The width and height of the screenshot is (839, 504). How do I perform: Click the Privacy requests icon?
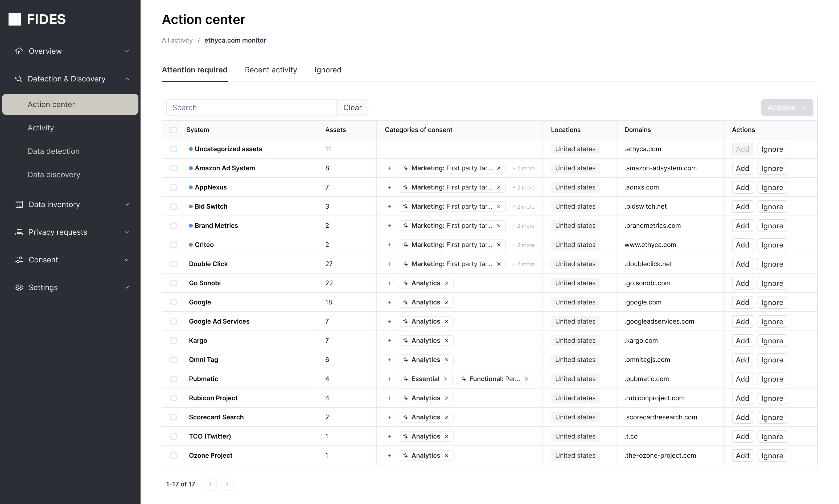tap(19, 232)
